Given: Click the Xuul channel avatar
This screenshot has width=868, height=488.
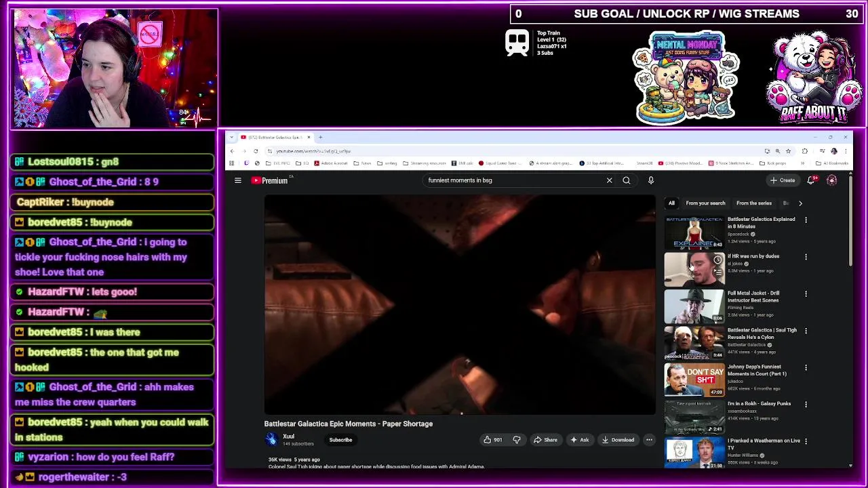Looking at the screenshot, I should click(x=271, y=440).
